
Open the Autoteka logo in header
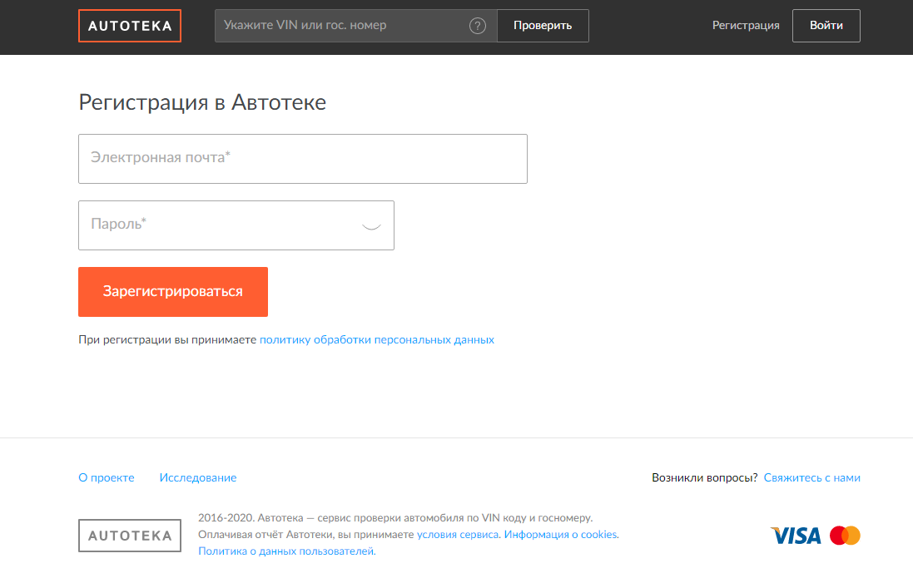(130, 26)
